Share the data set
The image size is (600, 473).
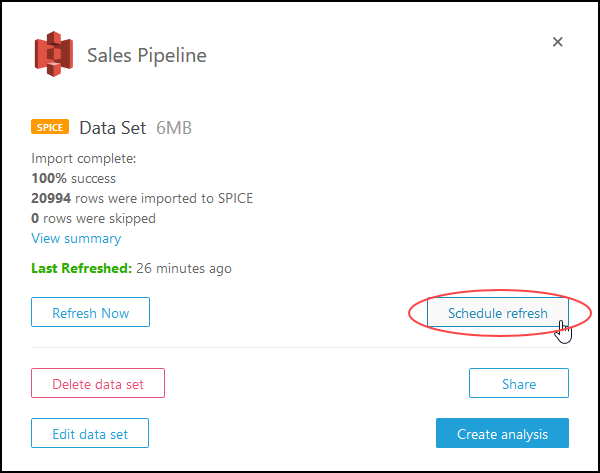tap(518, 383)
